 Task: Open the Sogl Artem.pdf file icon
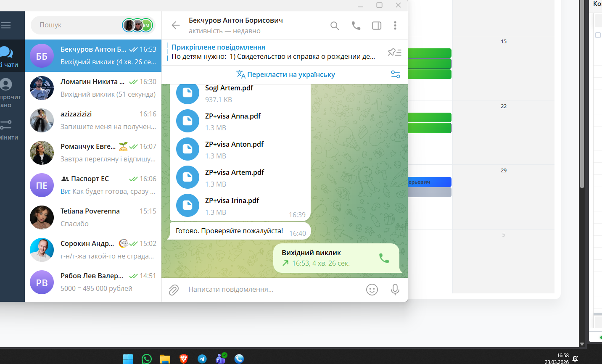(187, 92)
